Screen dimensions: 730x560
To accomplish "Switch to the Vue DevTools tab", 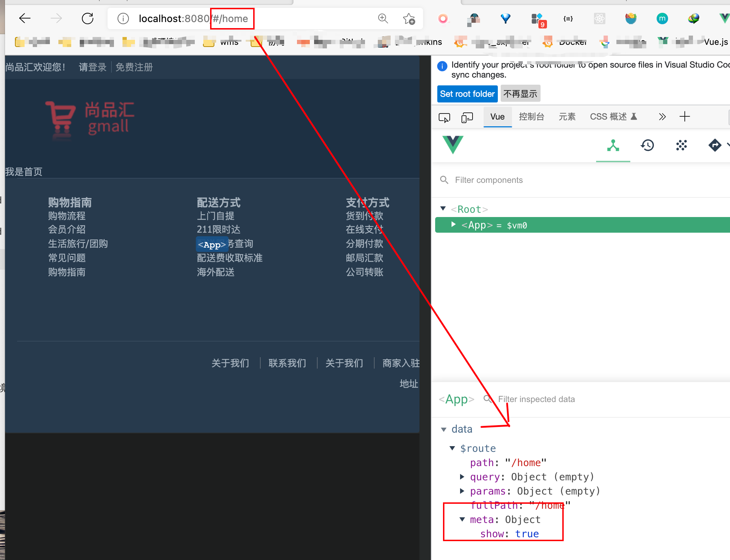I will tap(497, 117).
